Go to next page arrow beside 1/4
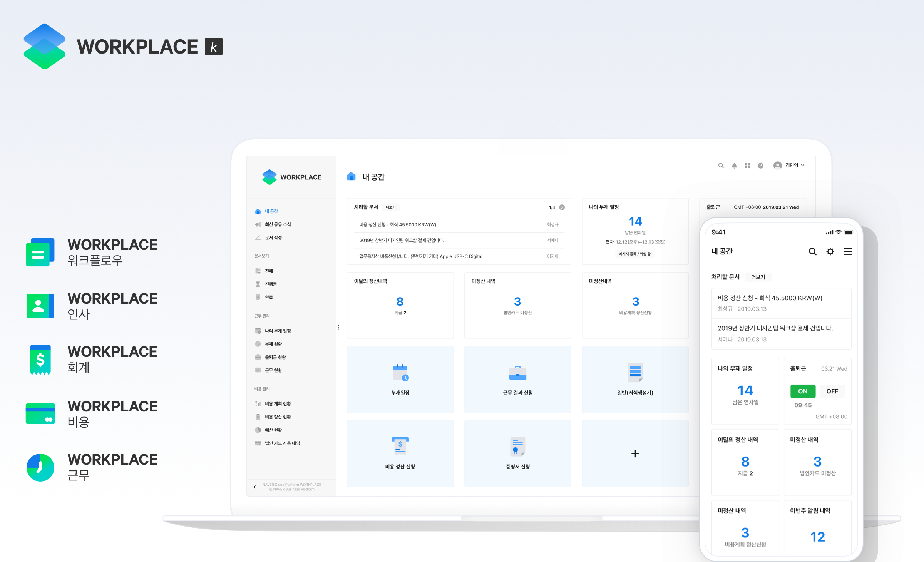Image resolution: width=924 pixels, height=562 pixels. [562, 207]
